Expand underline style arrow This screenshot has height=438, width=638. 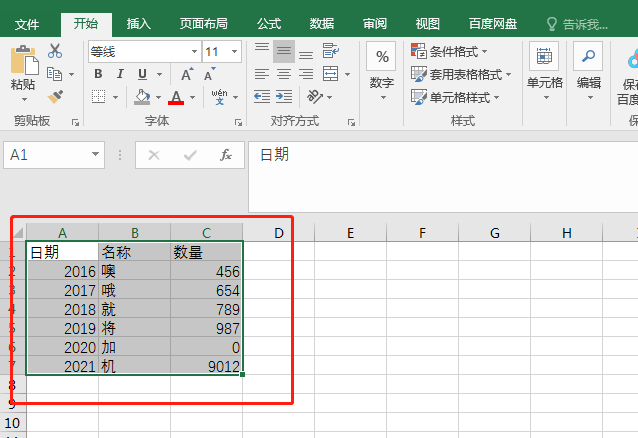tap(160, 74)
